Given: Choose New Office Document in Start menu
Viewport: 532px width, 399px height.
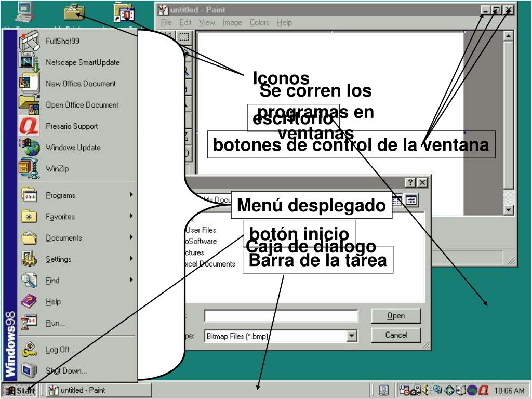Looking at the screenshot, I should (77, 84).
